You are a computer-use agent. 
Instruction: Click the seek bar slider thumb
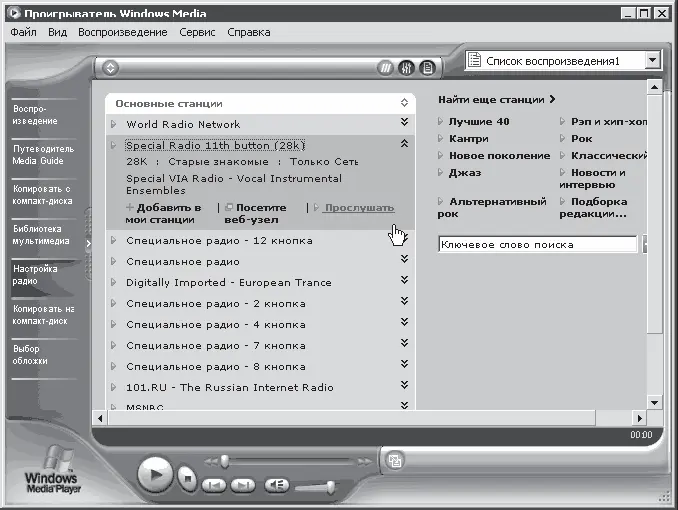coord(224,461)
